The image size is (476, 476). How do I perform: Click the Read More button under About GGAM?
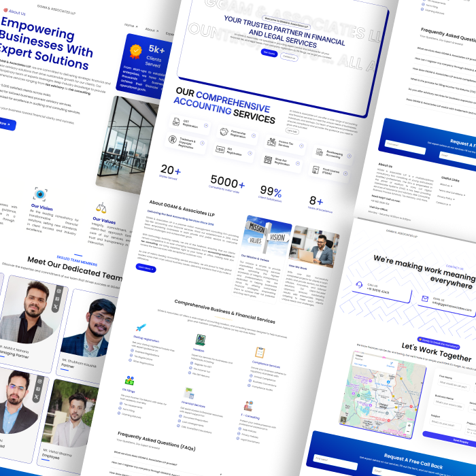click(x=146, y=268)
